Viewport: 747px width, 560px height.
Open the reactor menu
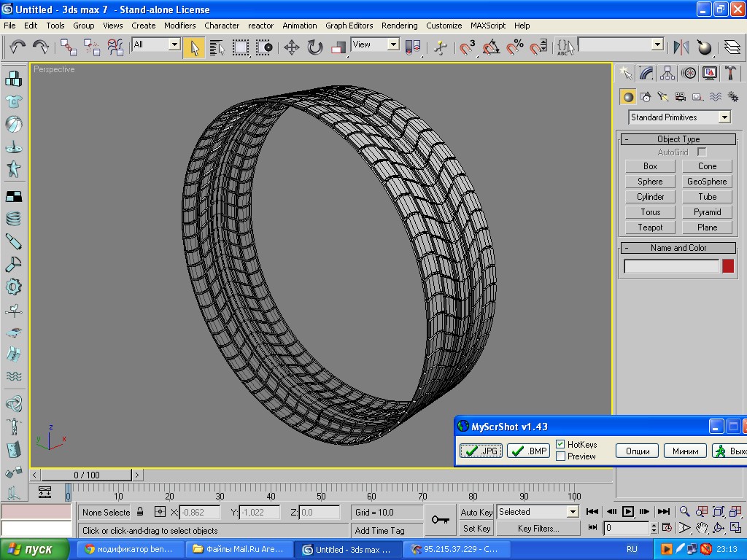(260, 26)
